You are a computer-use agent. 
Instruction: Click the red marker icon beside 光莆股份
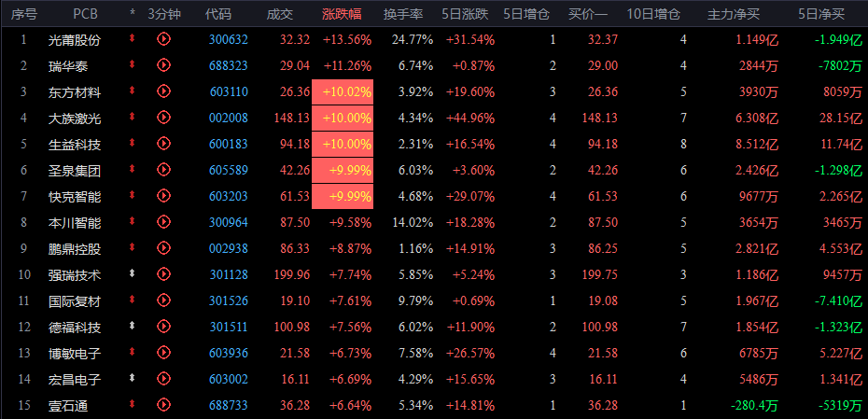(x=132, y=39)
